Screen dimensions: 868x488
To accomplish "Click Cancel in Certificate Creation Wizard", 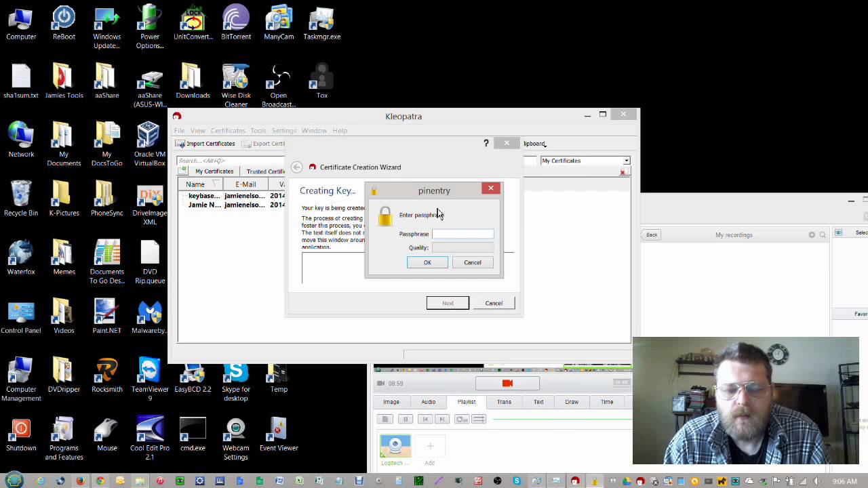I will (x=494, y=303).
